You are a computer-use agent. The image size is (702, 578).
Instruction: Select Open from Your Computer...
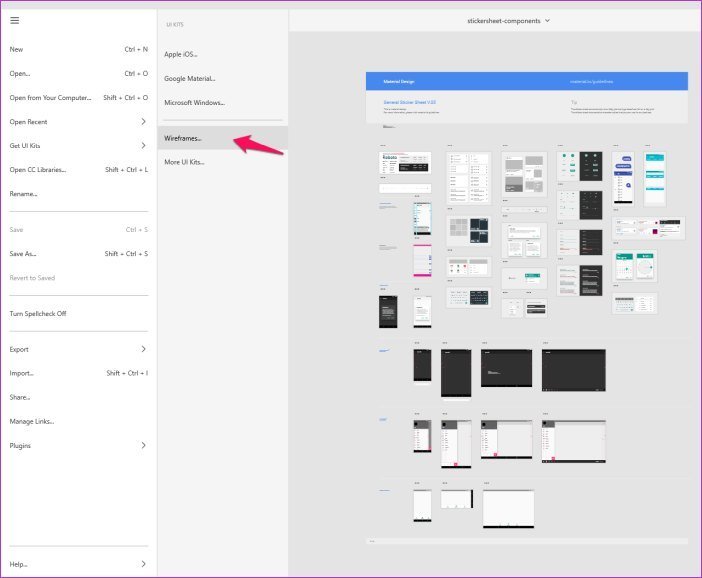(78, 98)
